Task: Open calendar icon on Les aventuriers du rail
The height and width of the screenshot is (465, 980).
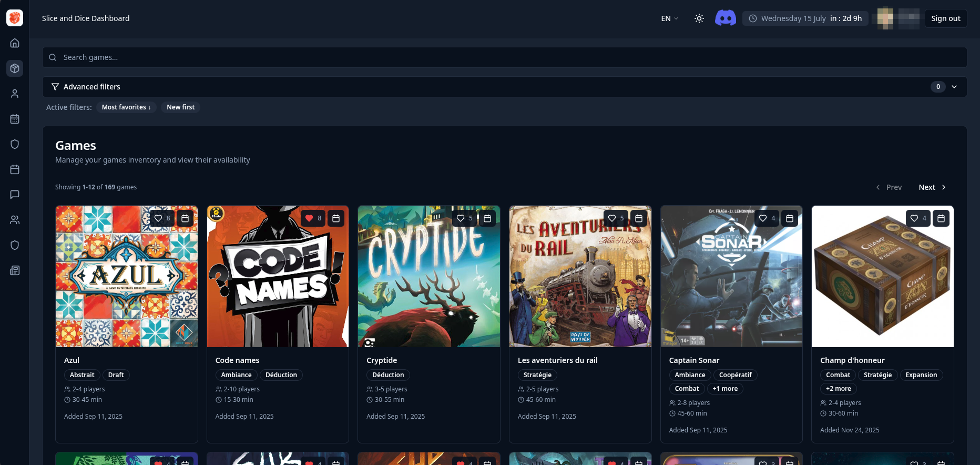Action: click(x=639, y=218)
